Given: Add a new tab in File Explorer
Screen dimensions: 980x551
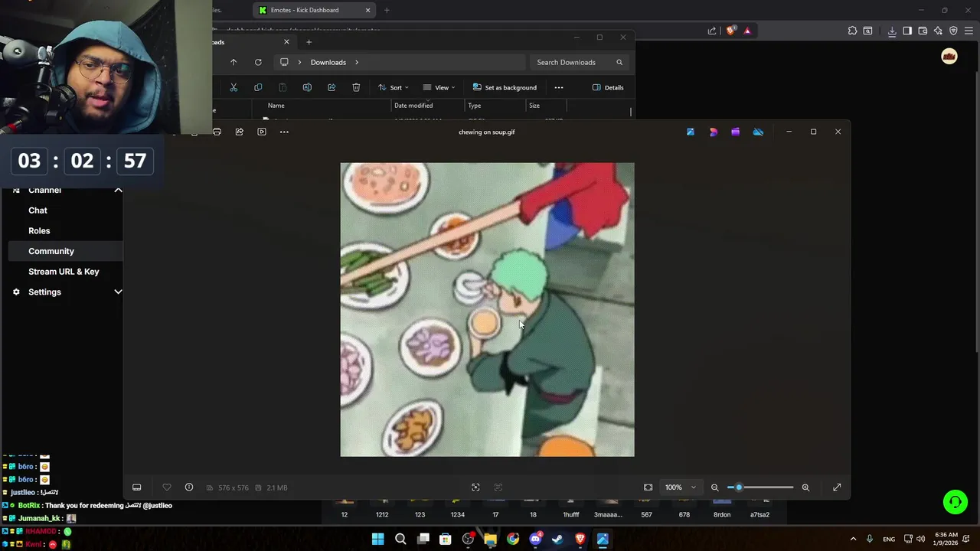Looking at the screenshot, I should (x=309, y=42).
